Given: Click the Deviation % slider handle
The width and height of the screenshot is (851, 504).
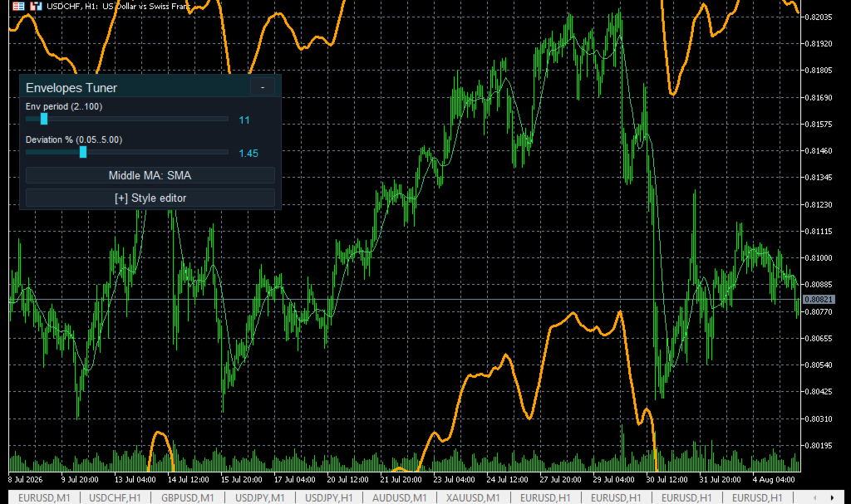Looking at the screenshot, I should 83,152.
